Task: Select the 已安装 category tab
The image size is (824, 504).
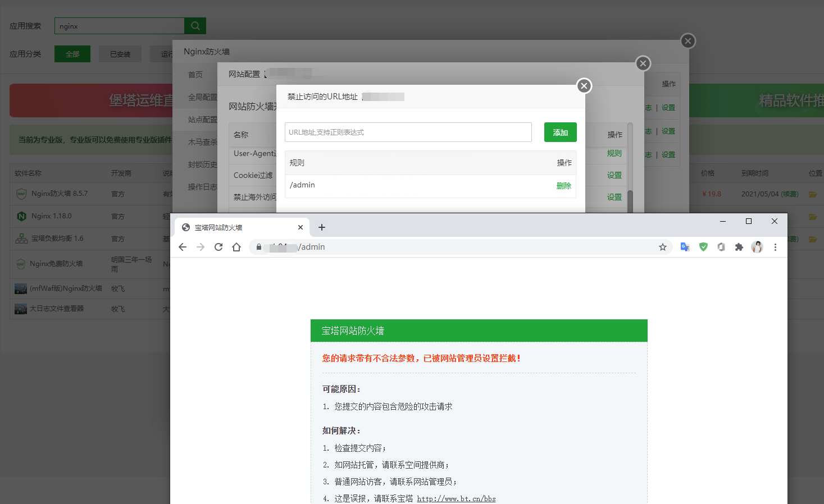Action: (120, 54)
